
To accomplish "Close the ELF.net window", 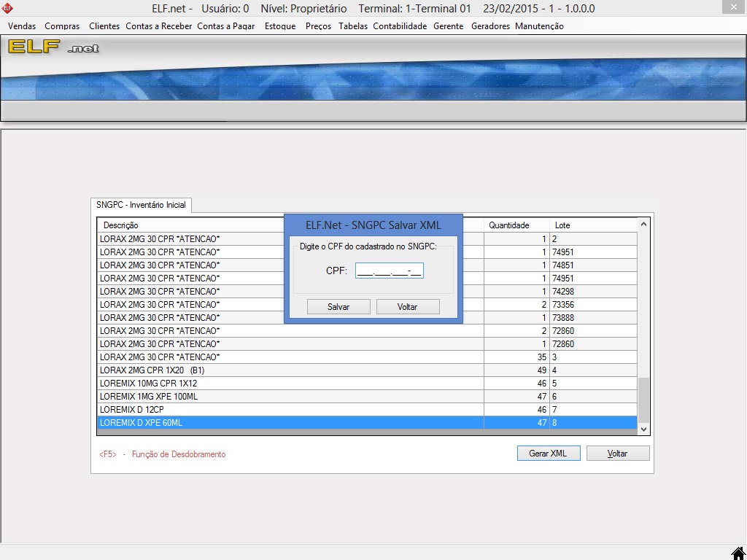I will point(734,7).
